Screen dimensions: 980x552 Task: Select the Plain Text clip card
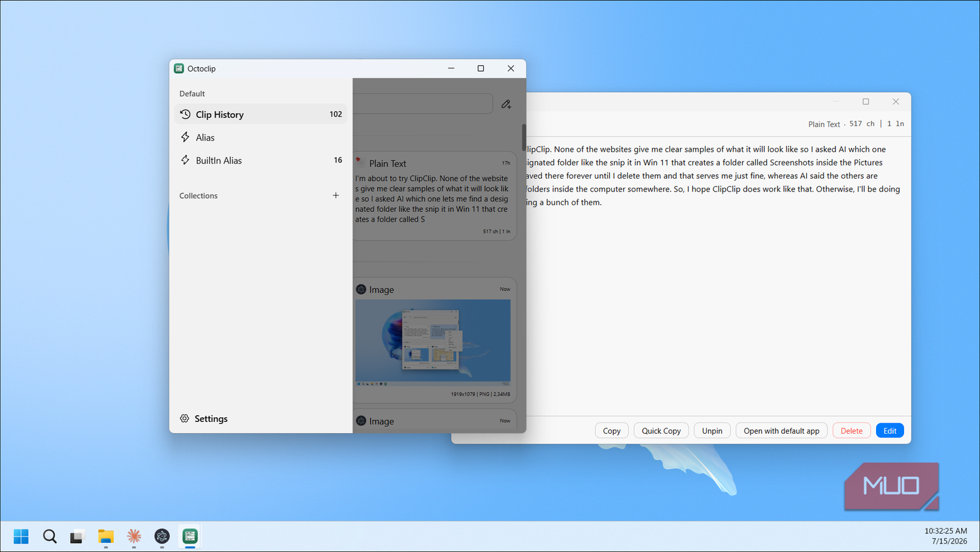435,196
